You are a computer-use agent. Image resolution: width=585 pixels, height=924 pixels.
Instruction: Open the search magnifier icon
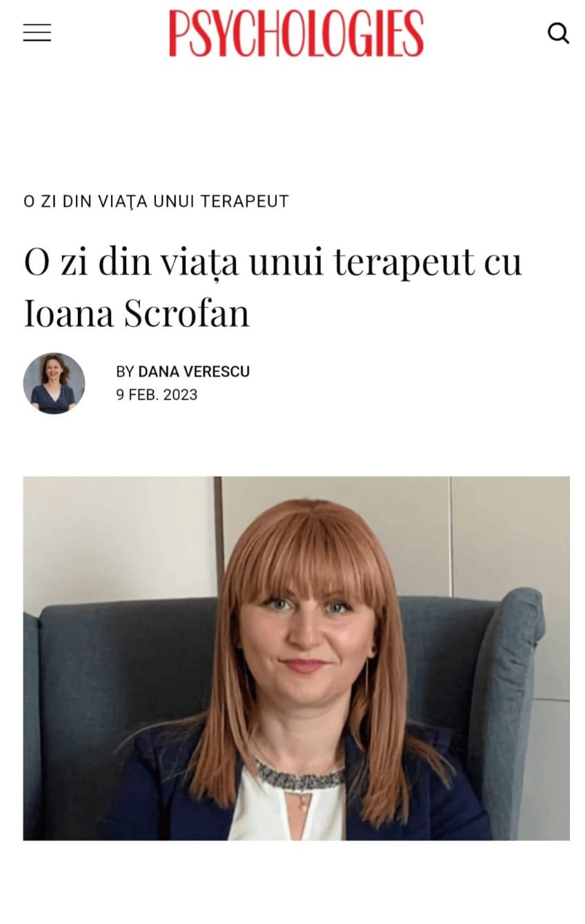[558, 32]
